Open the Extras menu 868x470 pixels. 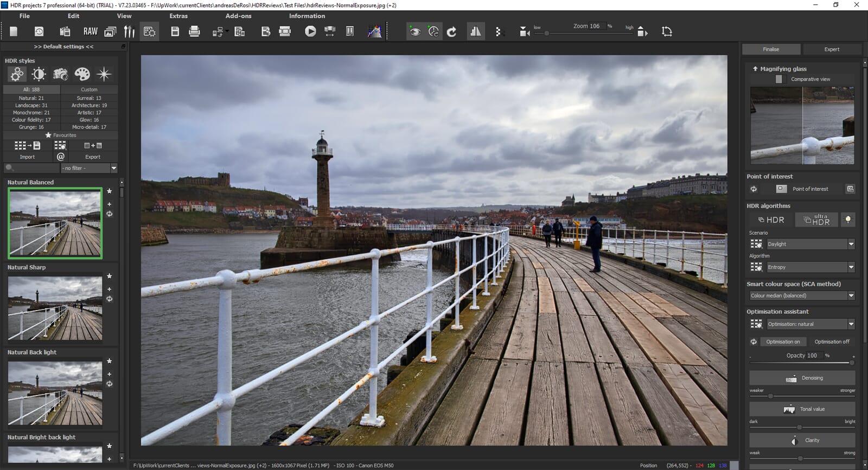(178, 16)
